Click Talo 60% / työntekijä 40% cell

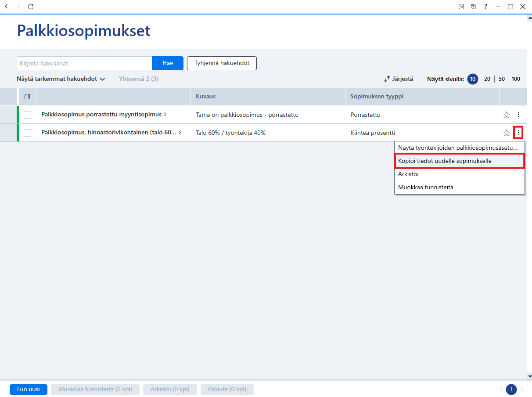[x=231, y=133]
